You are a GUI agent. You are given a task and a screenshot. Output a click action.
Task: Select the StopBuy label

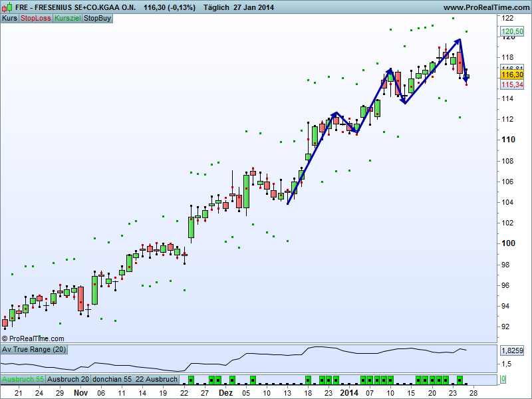point(97,19)
